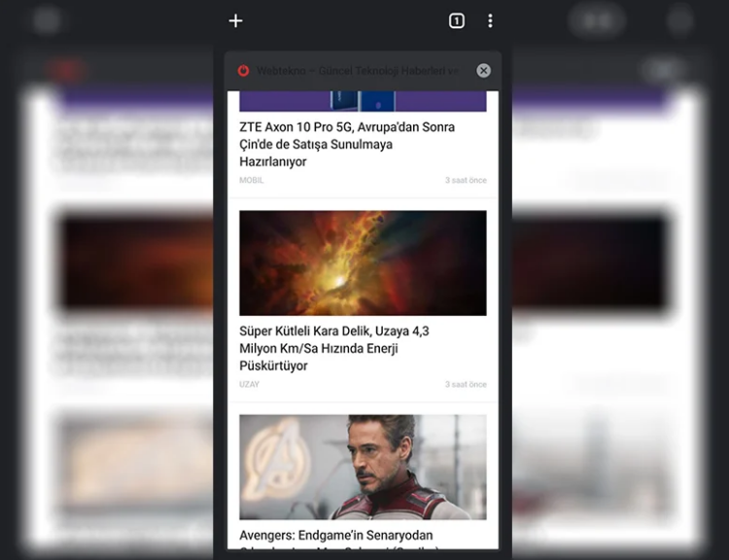The width and height of the screenshot is (729, 560).
Task: Click timestamp under the ZTE Axon article
Action: pos(466,180)
